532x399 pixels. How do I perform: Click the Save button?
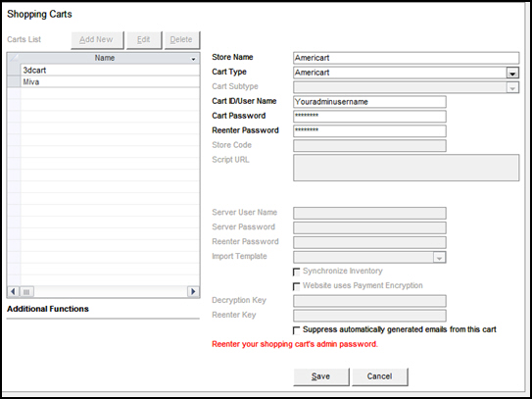point(320,376)
